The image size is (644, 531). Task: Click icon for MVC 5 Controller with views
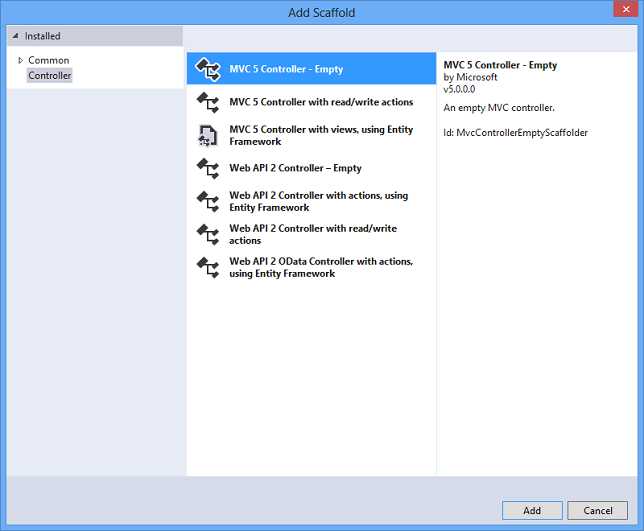tap(208, 135)
